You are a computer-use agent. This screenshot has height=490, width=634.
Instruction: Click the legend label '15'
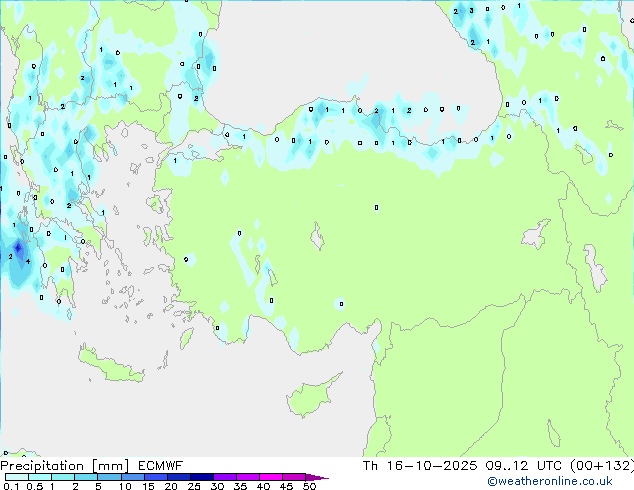(148, 486)
